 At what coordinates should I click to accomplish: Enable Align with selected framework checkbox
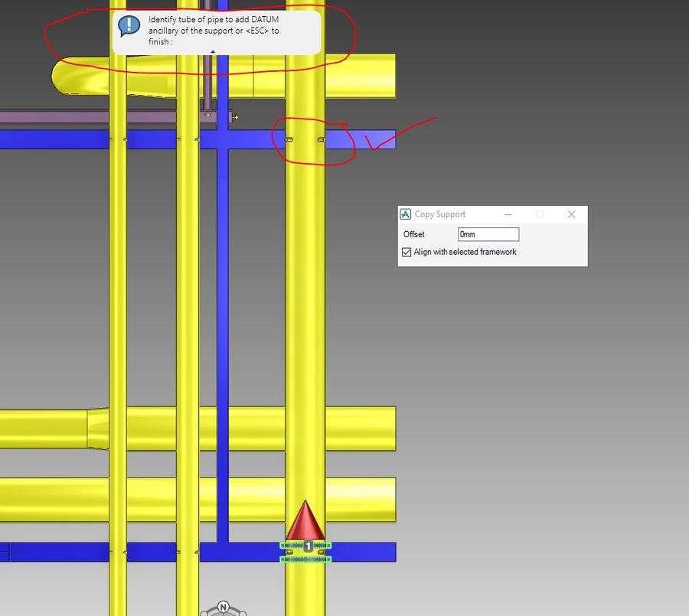click(407, 253)
